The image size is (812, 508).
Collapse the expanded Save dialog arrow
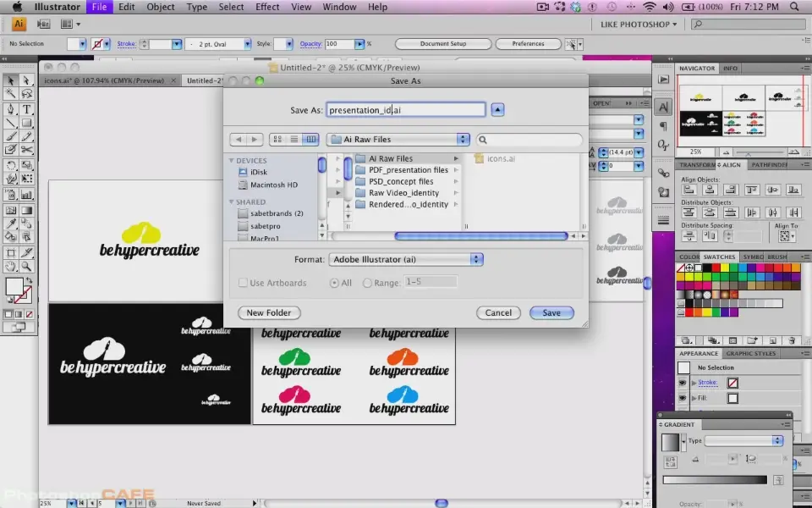coord(497,109)
